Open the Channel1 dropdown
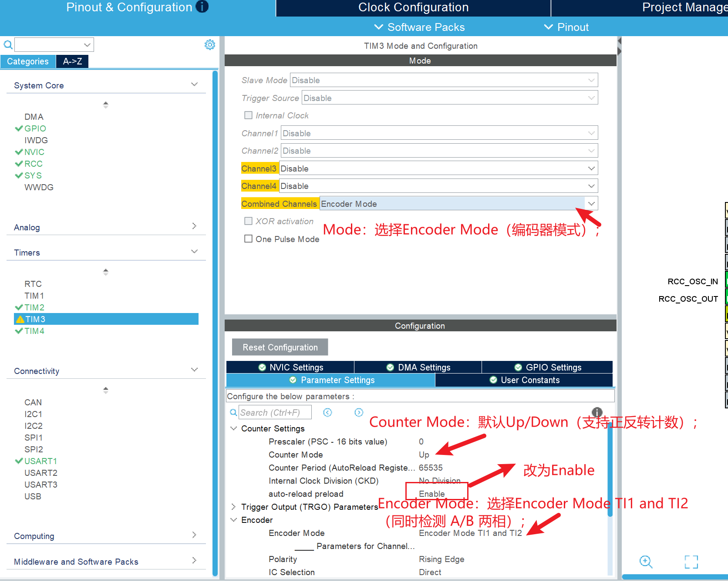This screenshot has height=586, width=728. pos(439,133)
